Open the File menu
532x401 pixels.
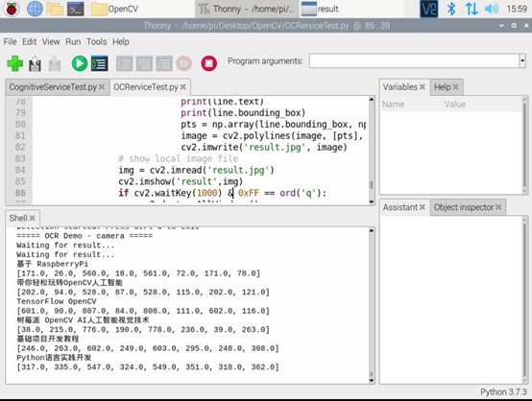click(11, 41)
